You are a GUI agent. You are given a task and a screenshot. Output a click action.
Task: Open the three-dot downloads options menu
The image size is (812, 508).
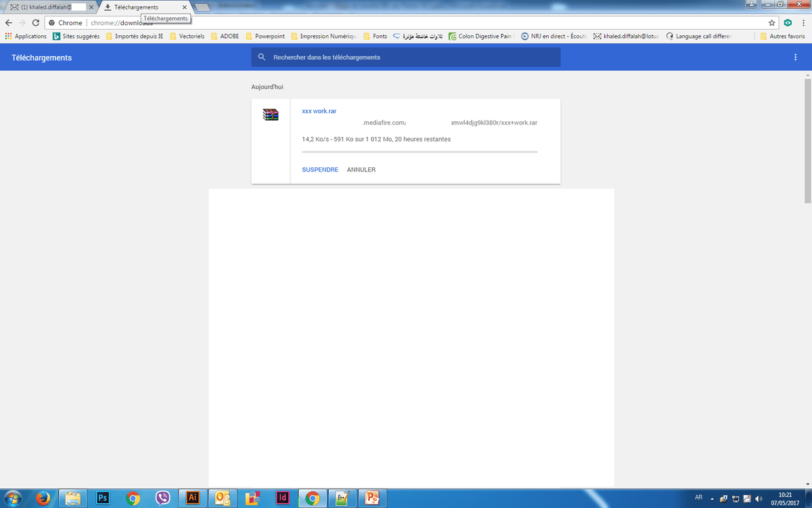click(795, 58)
